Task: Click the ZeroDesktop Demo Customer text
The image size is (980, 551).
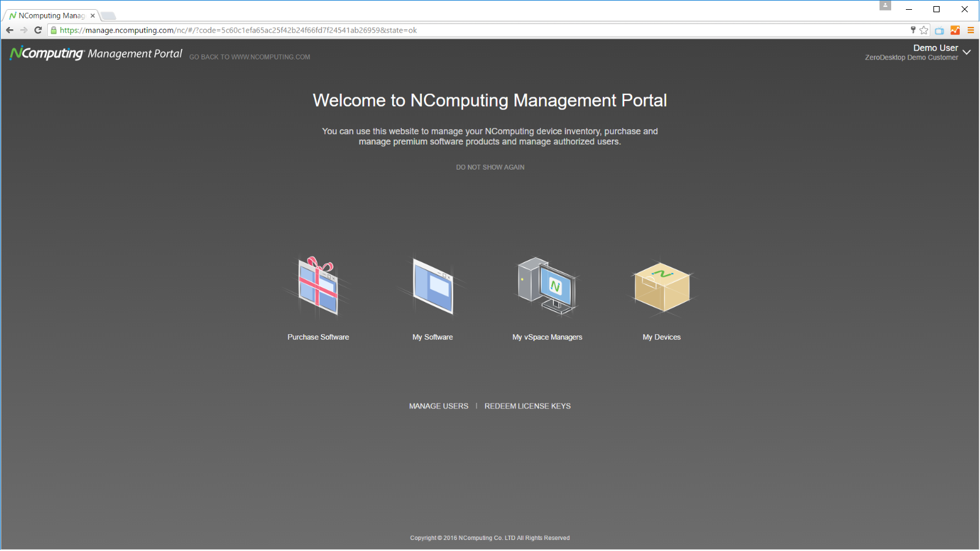Action: 911,58
